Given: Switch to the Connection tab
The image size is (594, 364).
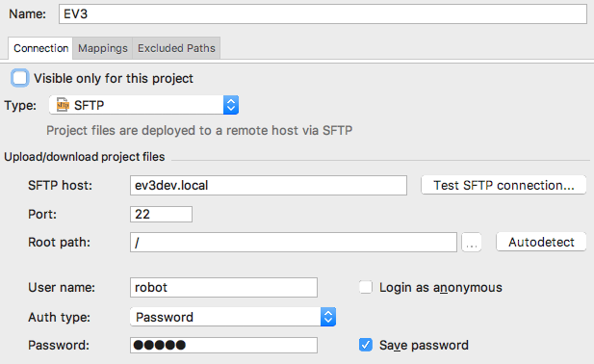Looking at the screenshot, I should coord(40,48).
